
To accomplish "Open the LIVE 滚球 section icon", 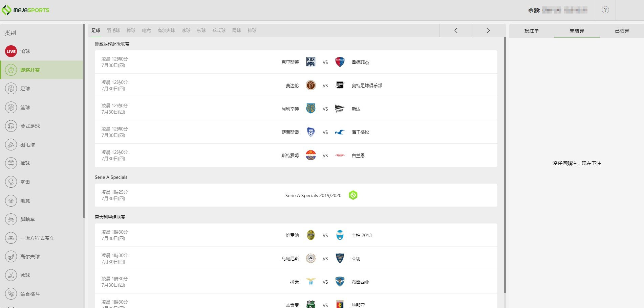I will pos(11,51).
